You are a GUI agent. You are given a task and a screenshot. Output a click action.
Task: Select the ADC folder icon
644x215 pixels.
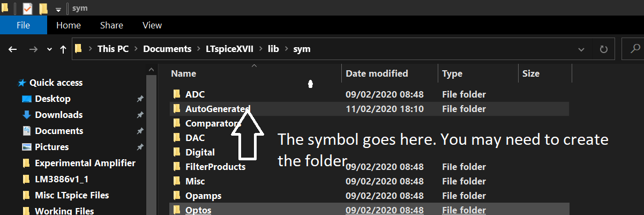pos(176,94)
